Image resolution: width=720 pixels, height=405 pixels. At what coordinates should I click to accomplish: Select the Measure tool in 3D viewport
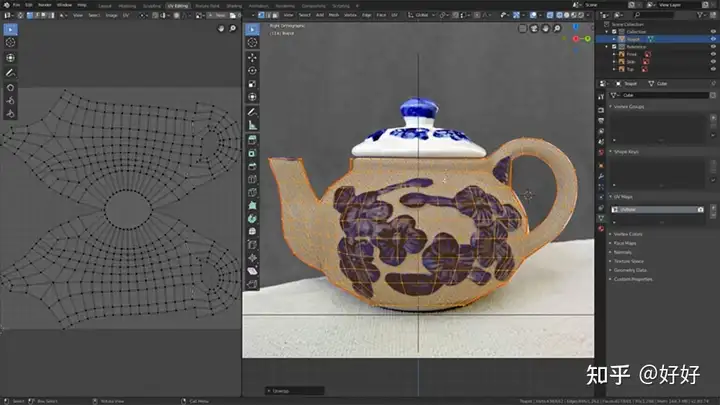tap(252, 125)
